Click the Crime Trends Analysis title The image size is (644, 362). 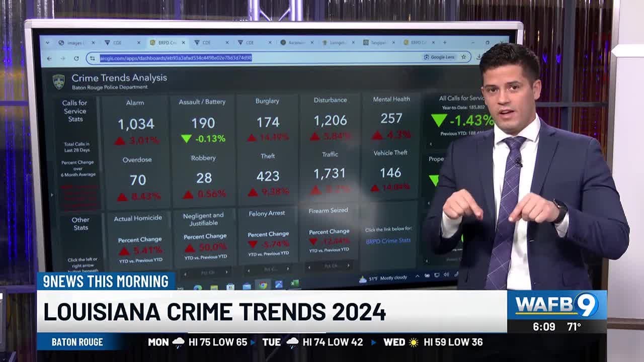(x=119, y=78)
